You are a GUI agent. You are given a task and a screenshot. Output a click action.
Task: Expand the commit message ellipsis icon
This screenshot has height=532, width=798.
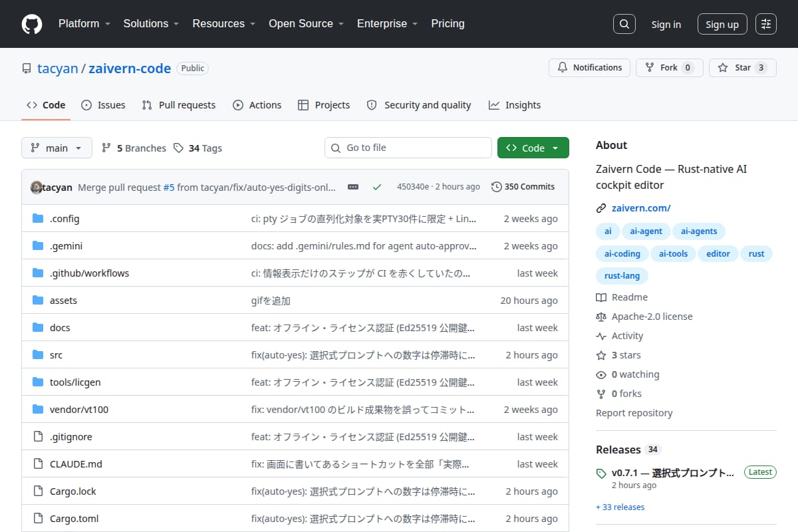point(353,187)
